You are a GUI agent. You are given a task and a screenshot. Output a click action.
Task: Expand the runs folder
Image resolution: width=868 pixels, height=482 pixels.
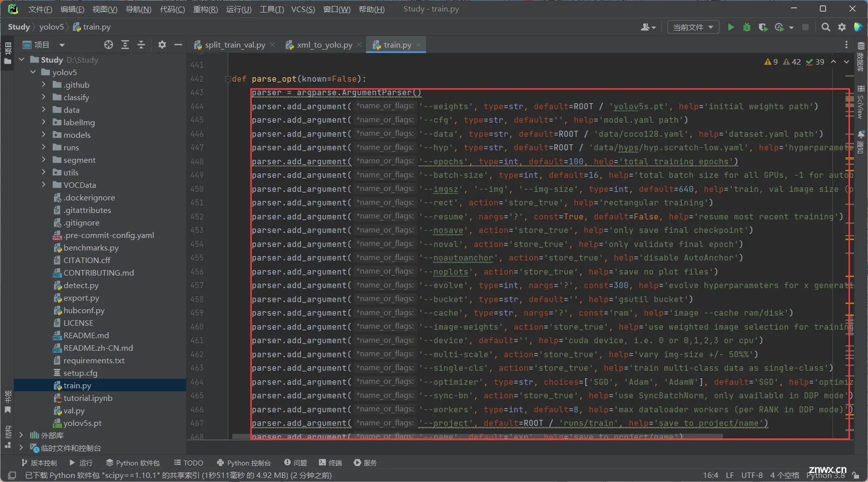coord(44,147)
